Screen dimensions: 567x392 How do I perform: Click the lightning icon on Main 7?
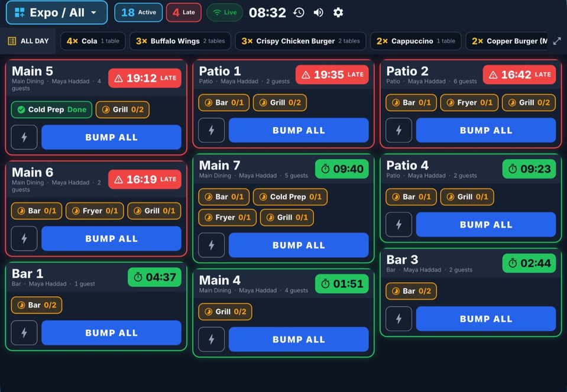(212, 245)
